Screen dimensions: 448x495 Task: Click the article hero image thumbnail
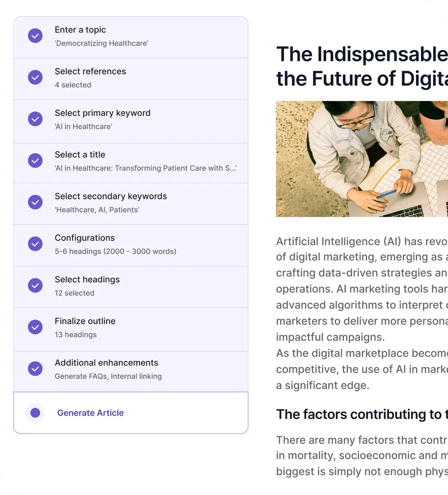[362, 159]
